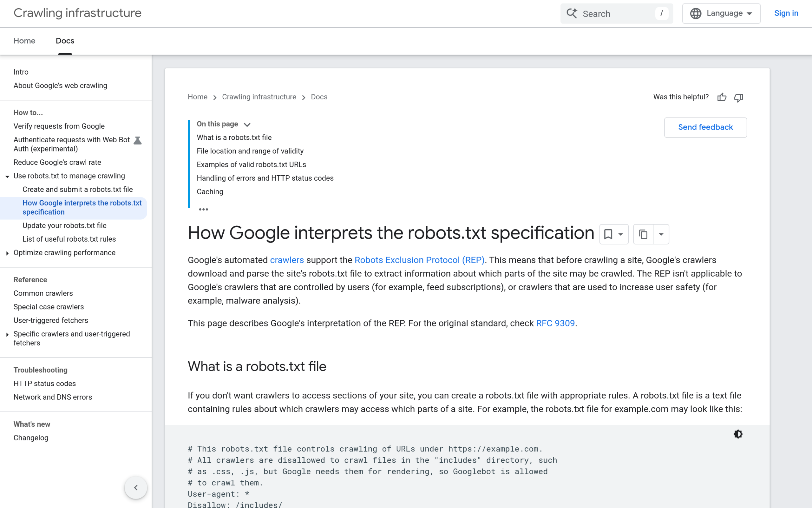Image resolution: width=812 pixels, height=508 pixels.
Task: Select the Docs tab
Action: (x=65, y=41)
